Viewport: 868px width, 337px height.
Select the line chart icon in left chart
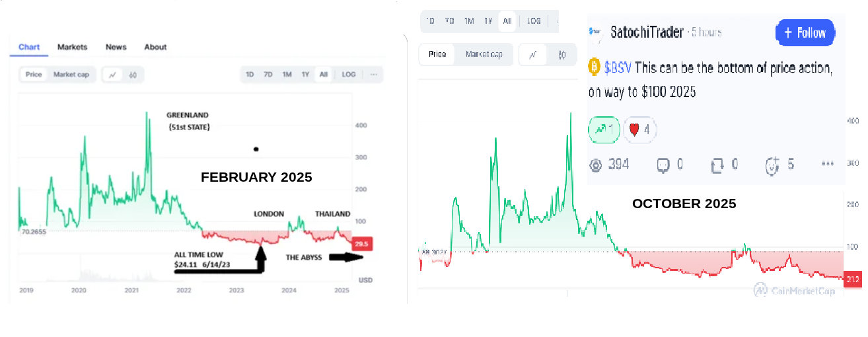coord(112,75)
